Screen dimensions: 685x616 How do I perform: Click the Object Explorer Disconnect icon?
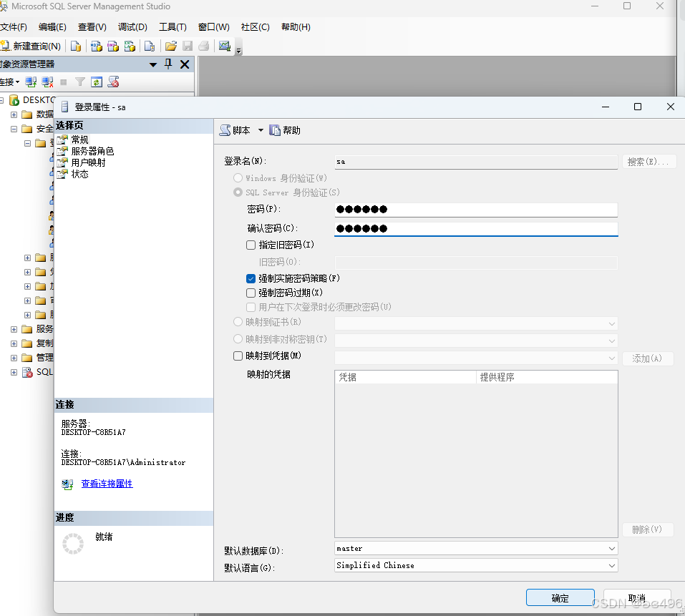tap(47, 82)
